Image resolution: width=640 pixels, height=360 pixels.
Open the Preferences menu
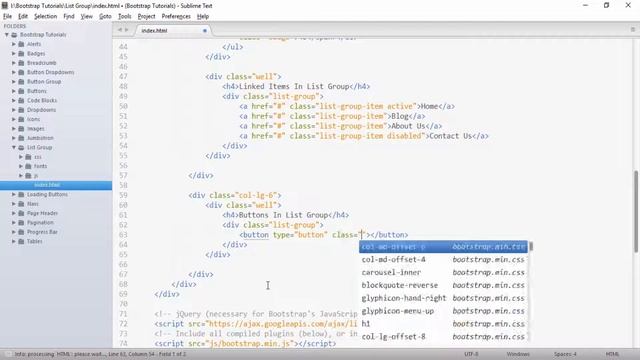[x=176, y=16]
